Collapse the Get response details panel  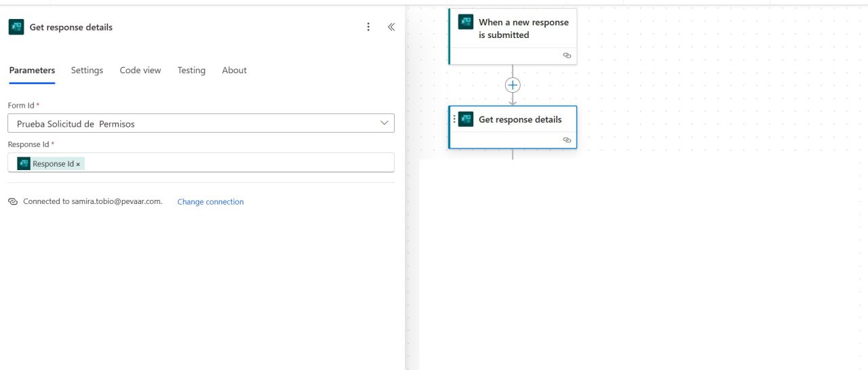pos(391,27)
